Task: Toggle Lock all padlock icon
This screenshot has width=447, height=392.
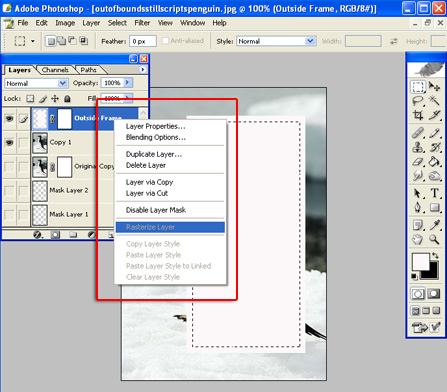Action: tap(67, 99)
